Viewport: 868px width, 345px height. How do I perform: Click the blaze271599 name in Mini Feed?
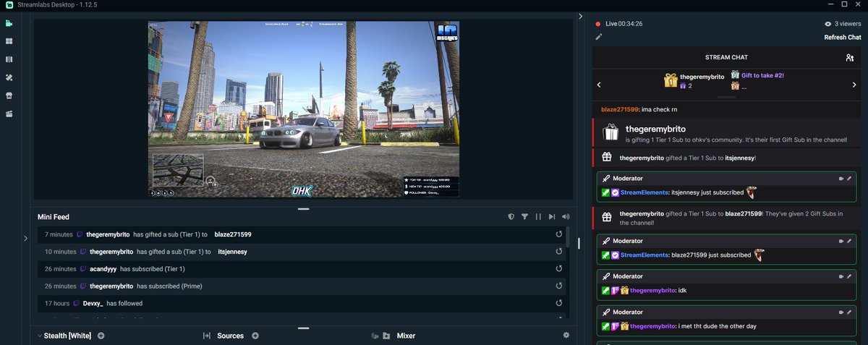pyautogui.click(x=233, y=234)
